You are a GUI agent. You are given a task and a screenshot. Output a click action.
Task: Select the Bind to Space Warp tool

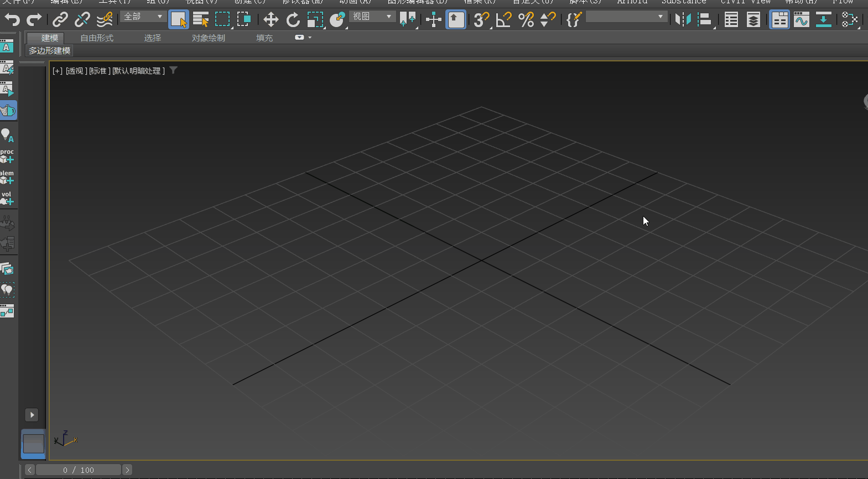coord(104,20)
